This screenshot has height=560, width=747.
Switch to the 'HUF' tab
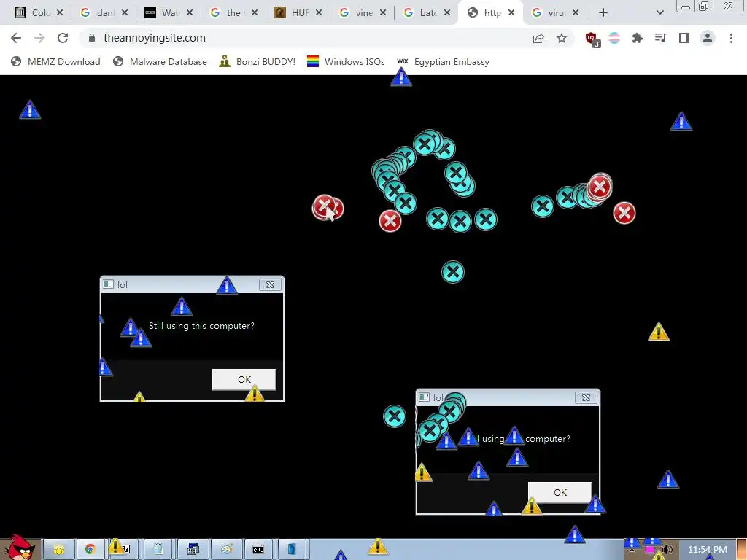point(293,13)
